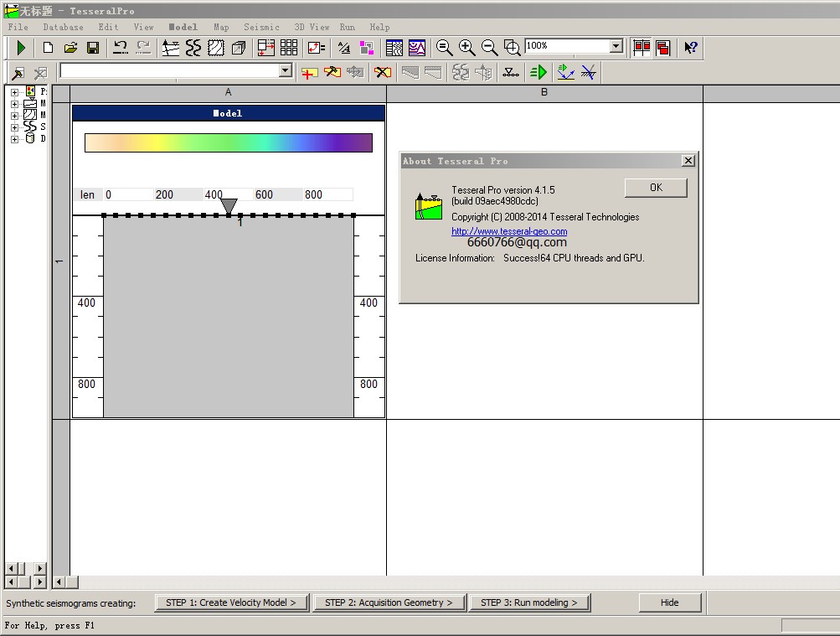This screenshot has height=636, width=840.
Task: Open the zoom percentage dropdown
Action: click(x=616, y=46)
